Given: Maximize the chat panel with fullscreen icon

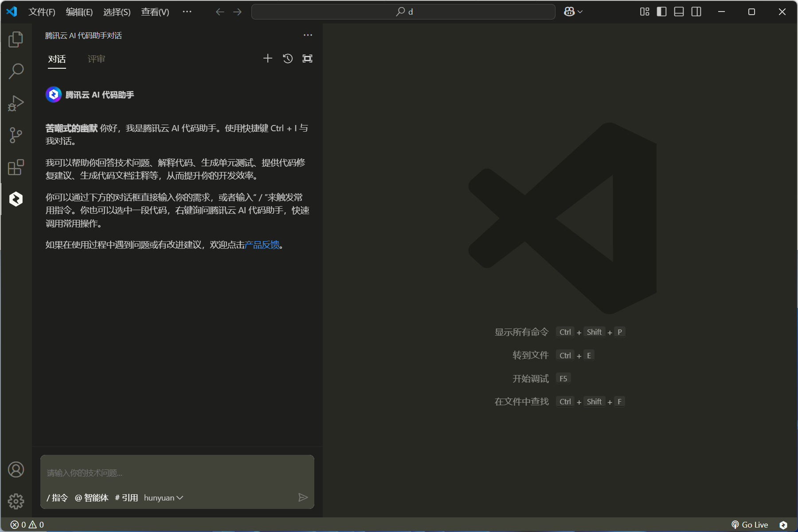Looking at the screenshot, I should 307,59.
